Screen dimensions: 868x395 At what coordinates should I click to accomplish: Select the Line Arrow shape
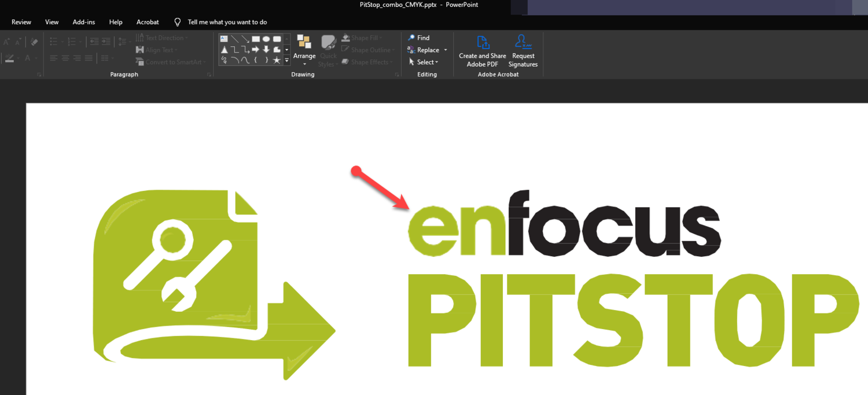(x=245, y=39)
